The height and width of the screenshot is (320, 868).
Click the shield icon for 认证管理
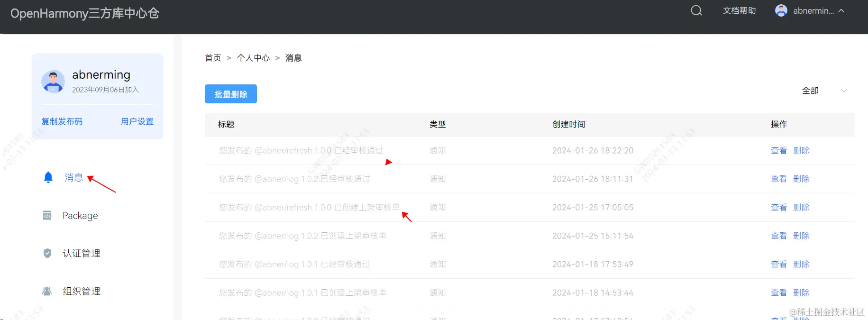tap(47, 253)
